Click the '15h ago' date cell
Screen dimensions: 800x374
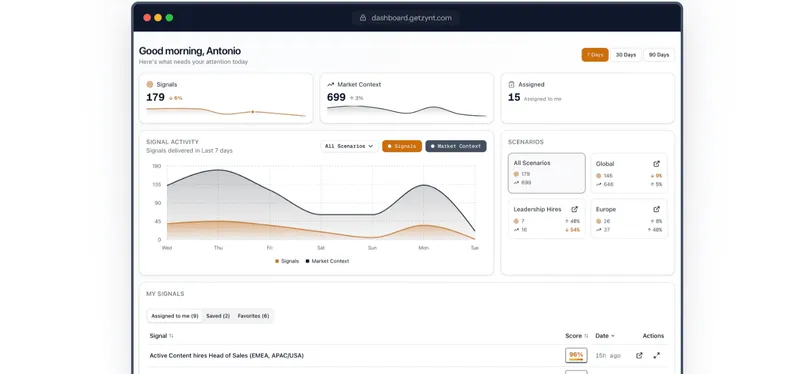(x=608, y=356)
